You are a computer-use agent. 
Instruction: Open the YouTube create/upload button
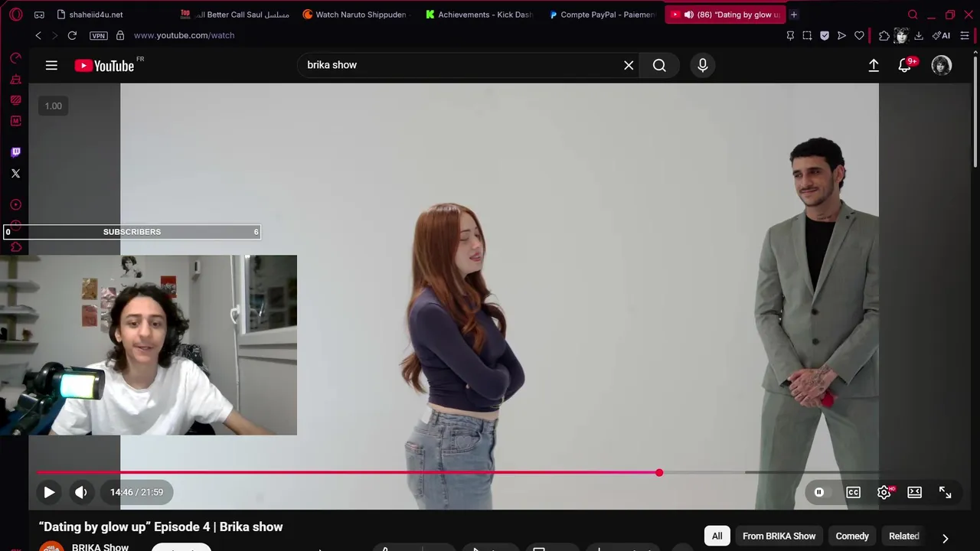point(874,66)
